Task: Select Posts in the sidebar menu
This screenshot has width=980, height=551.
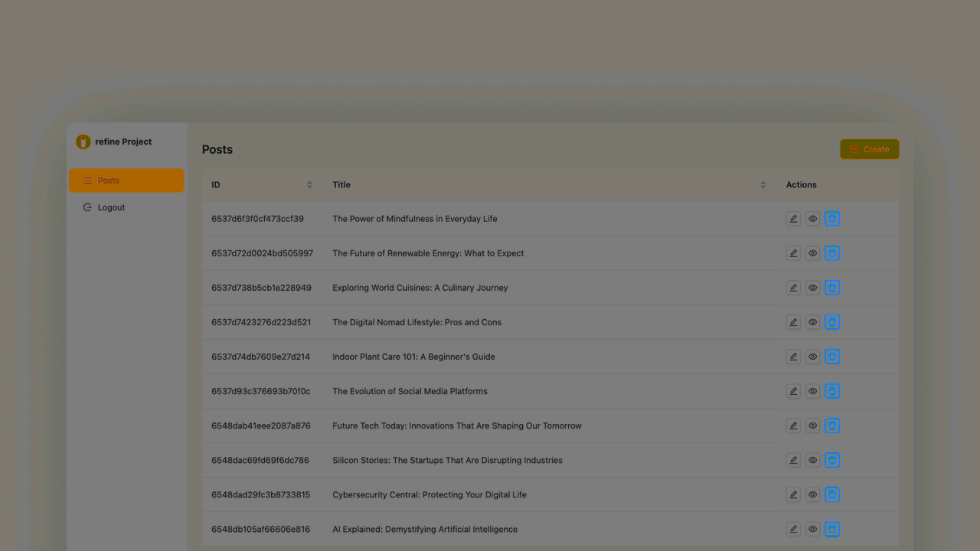Action: [108, 180]
